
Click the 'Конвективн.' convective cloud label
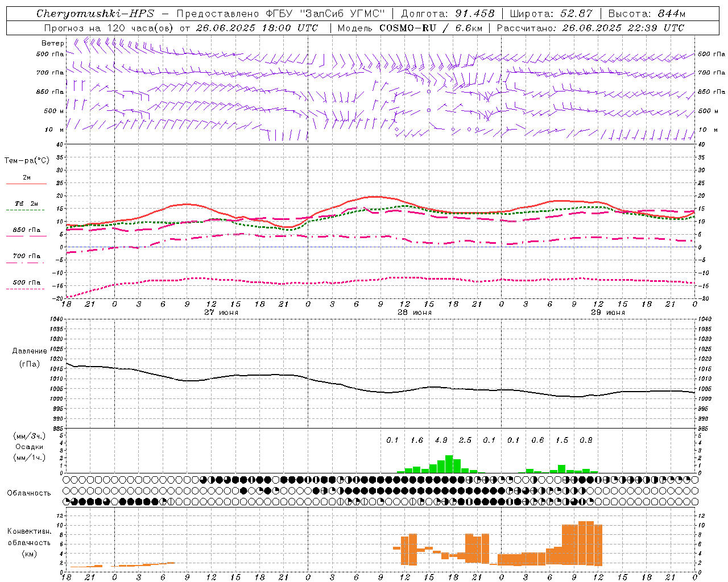pos(30,531)
